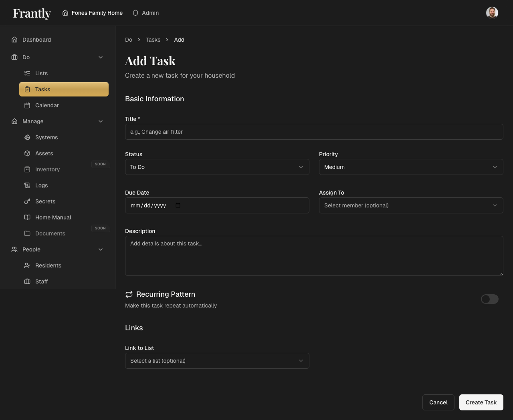Open the Fones Family Home menu

point(92,13)
